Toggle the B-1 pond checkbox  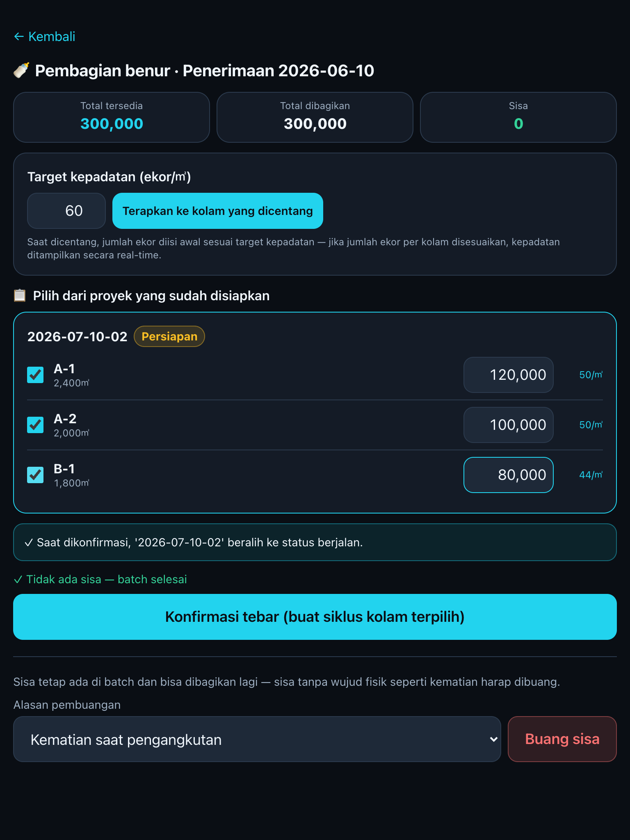35,475
